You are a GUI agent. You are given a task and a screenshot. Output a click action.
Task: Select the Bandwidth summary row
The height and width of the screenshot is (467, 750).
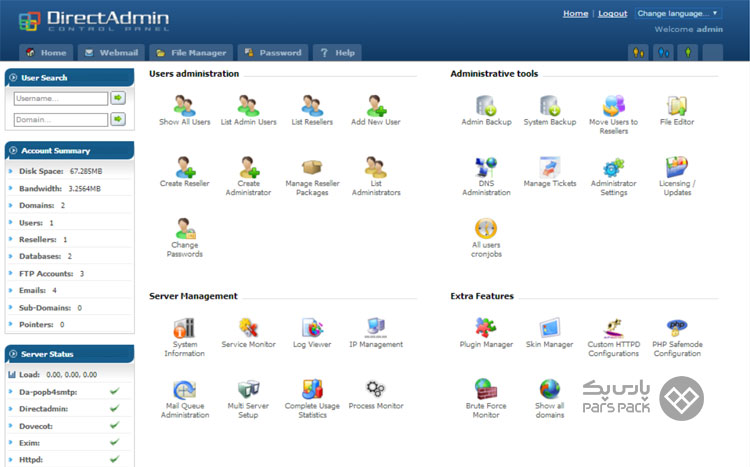click(70, 189)
